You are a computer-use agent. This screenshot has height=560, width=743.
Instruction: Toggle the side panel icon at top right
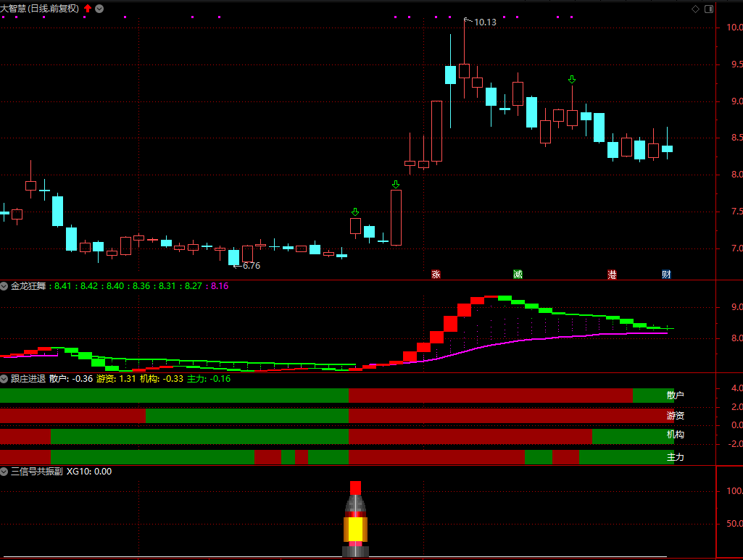[709, 9]
